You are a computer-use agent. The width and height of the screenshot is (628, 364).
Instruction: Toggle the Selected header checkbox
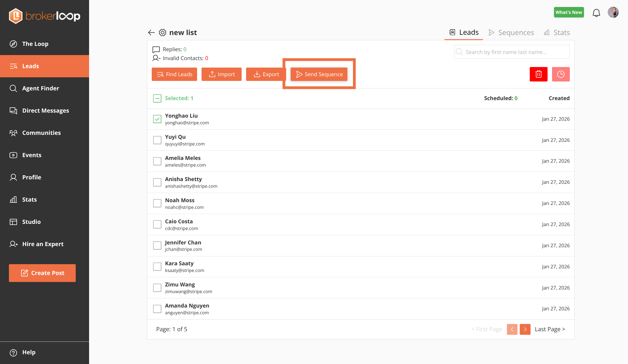157,98
